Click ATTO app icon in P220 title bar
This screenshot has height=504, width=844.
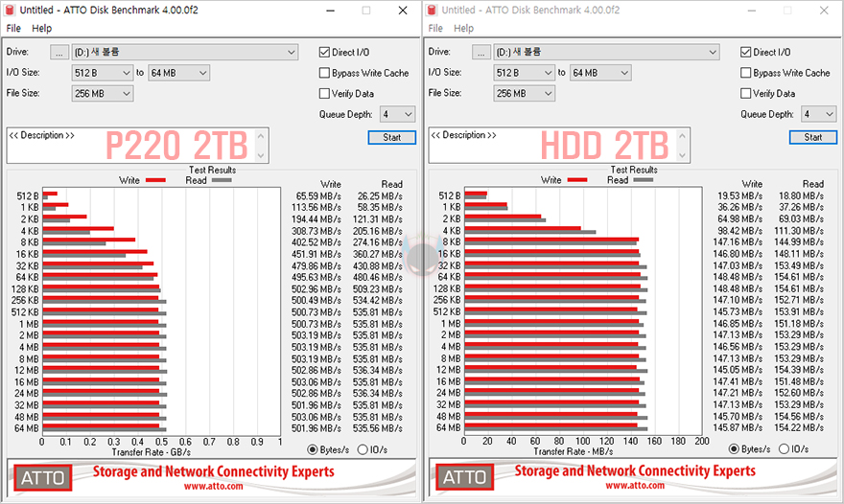click(10, 11)
